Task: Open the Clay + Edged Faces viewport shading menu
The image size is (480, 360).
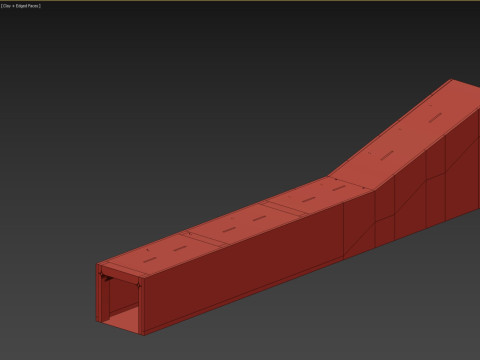Action: (21, 6)
